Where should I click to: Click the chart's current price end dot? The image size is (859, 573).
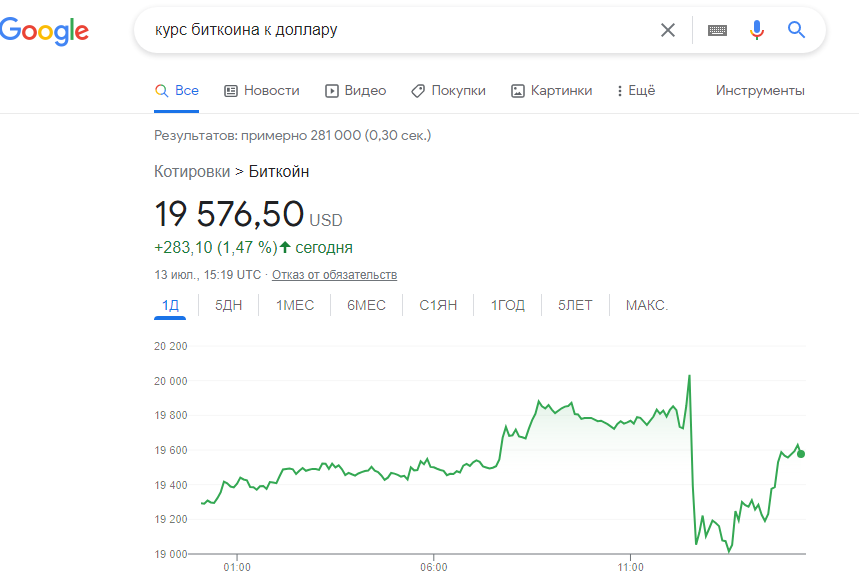pyautogui.click(x=801, y=454)
